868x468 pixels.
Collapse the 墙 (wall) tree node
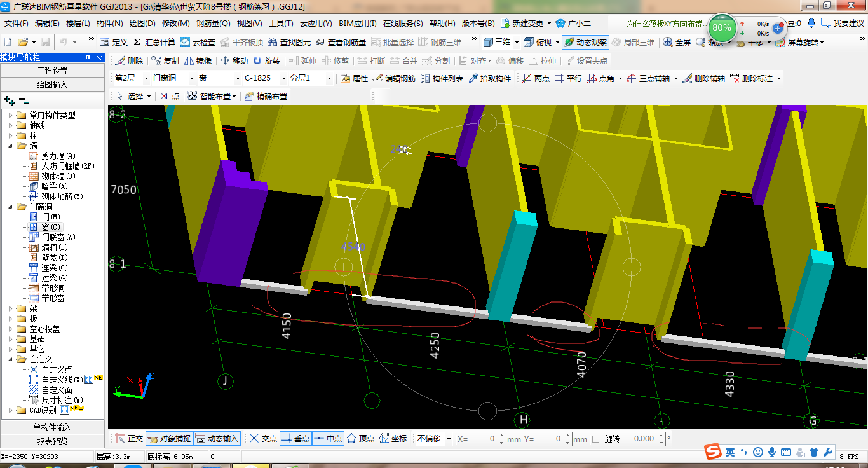pyautogui.click(x=11, y=146)
